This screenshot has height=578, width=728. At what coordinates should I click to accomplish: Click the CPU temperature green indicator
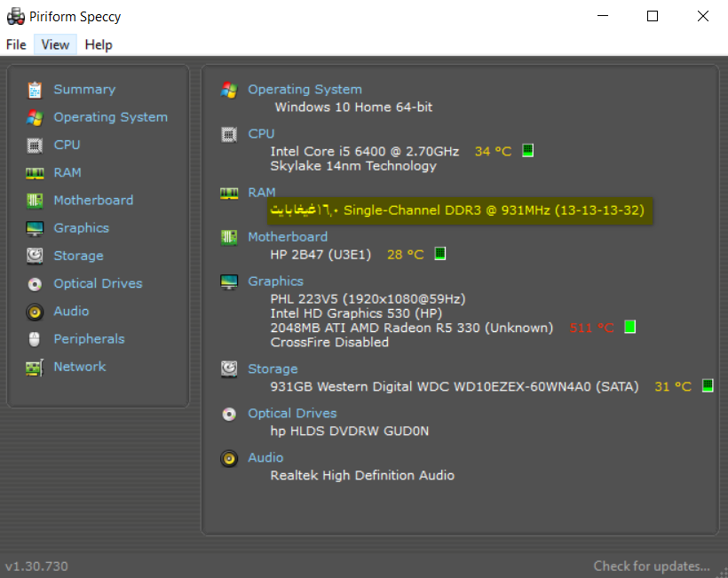click(x=527, y=151)
